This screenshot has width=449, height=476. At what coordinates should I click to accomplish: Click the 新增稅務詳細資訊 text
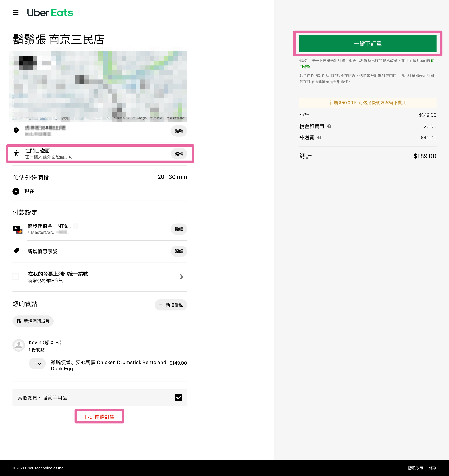coord(46,280)
